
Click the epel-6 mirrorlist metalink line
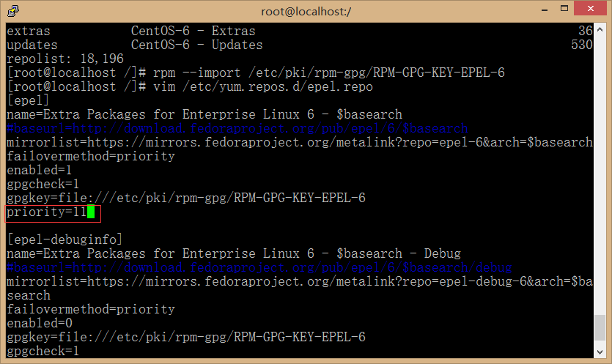coord(299,142)
